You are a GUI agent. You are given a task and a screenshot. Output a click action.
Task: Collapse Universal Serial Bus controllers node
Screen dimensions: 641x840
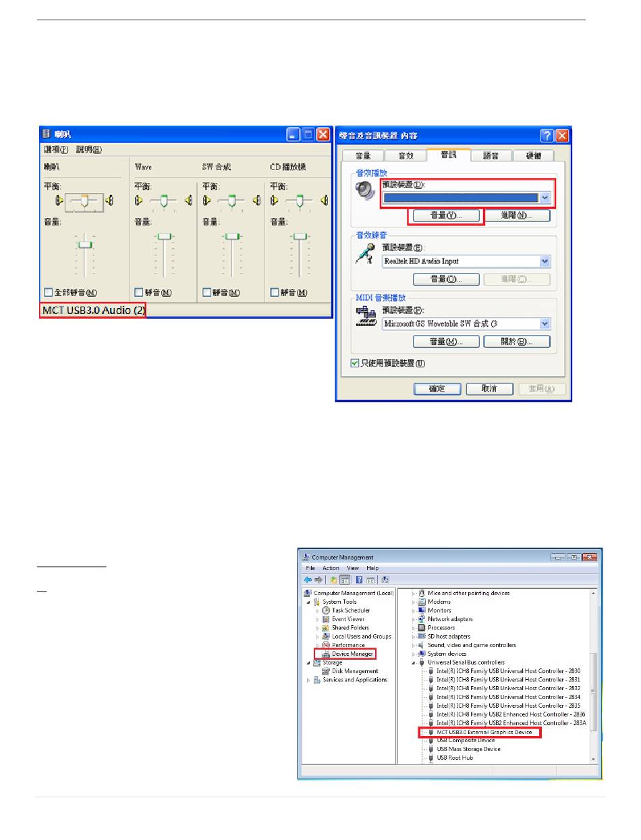414,662
